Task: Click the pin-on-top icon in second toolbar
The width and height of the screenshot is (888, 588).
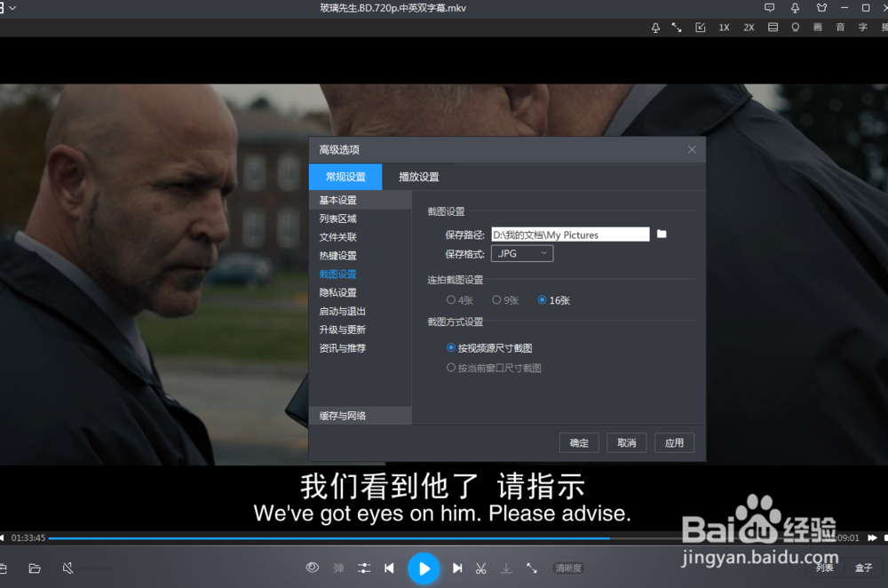Action: [655, 28]
